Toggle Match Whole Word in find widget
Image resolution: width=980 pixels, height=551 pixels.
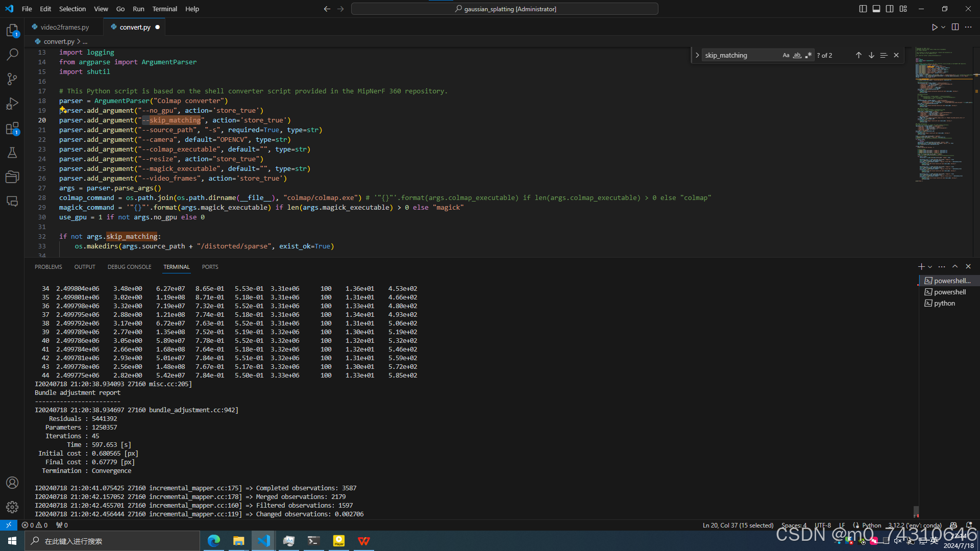coord(797,55)
